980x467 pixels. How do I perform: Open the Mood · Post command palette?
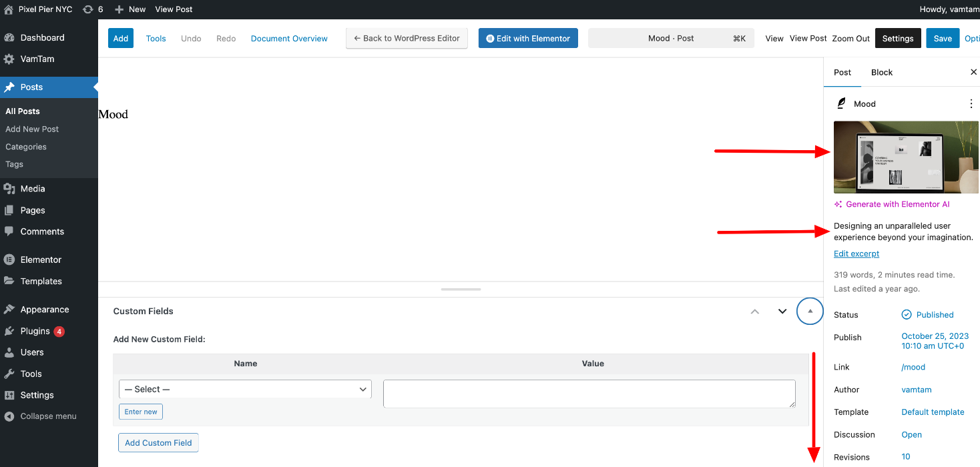(x=671, y=38)
